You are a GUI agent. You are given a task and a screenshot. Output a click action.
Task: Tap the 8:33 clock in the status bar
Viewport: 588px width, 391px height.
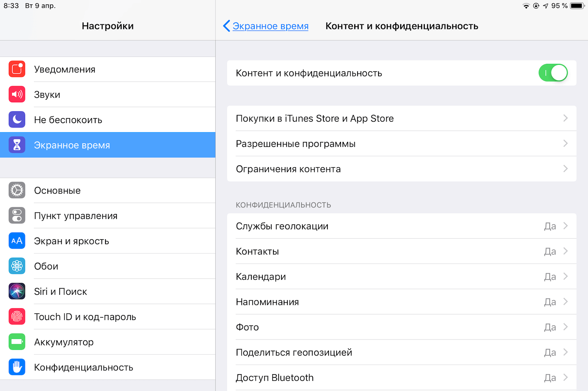pyautogui.click(x=11, y=6)
